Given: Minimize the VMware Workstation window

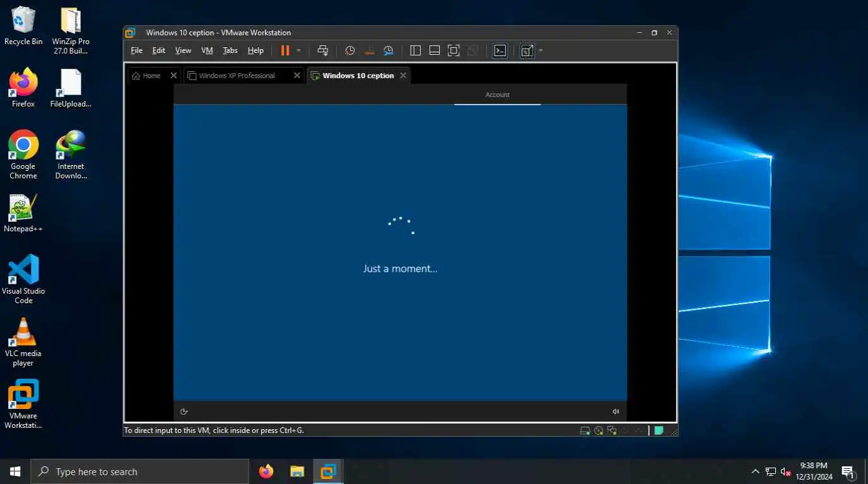Looking at the screenshot, I should pos(640,33).
